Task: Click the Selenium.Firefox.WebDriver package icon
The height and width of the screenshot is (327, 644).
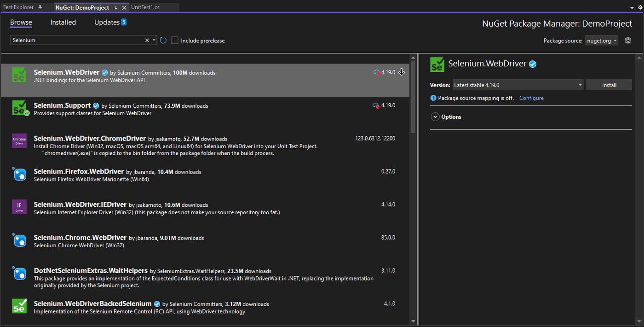Action: pos(19,174)
